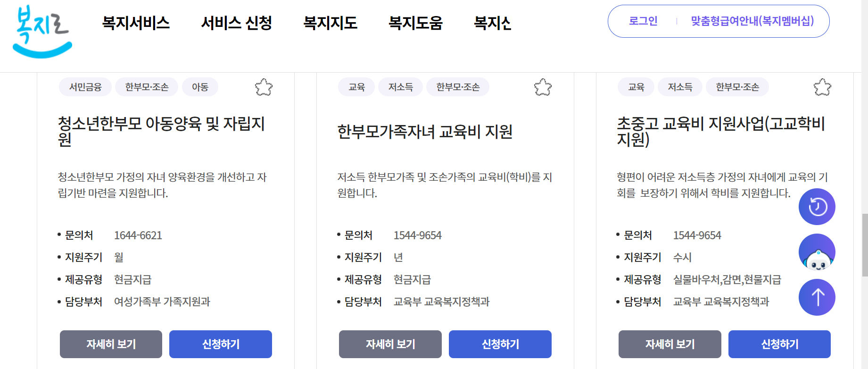The image size is (868, 369).
Task: Select the 저소득 tag on the rightmost card
Action: pyautogui.click(x=680, y=87)
